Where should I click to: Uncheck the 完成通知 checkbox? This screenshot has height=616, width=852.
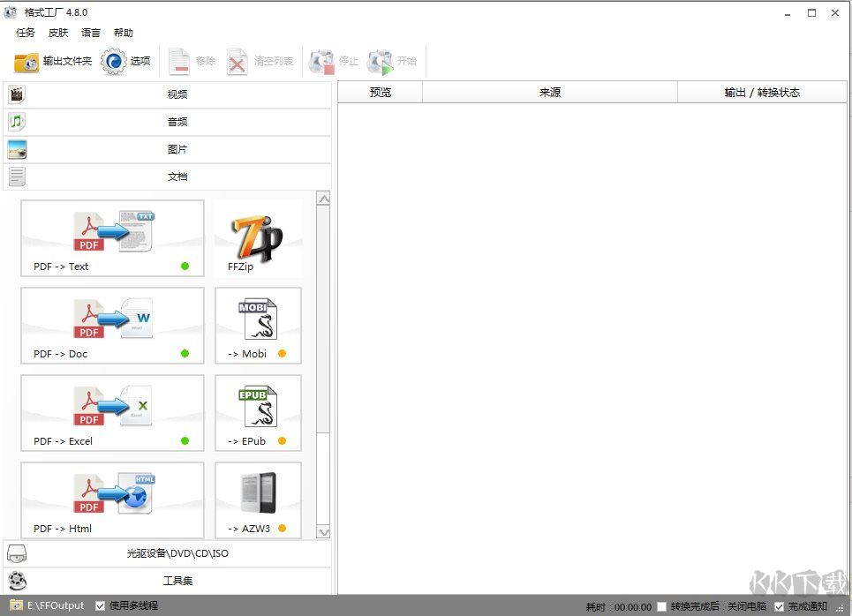point(779,607)
